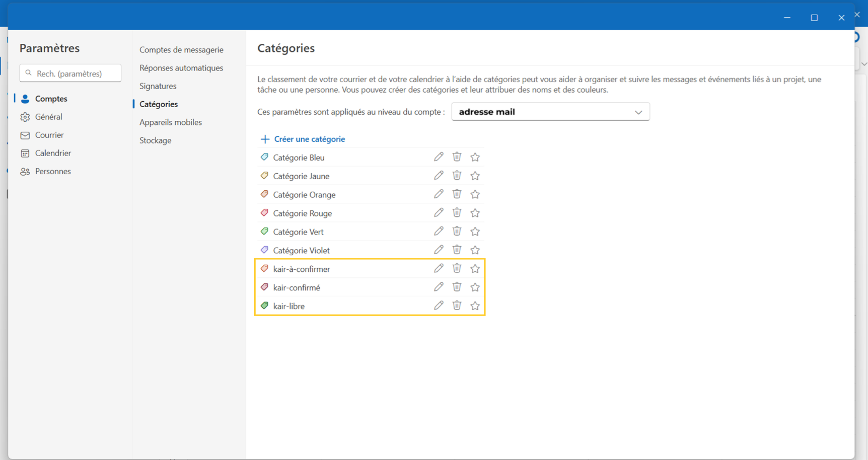Open Comptes de messagerie page
868x460 pixels.
click(x=181, y=50)
